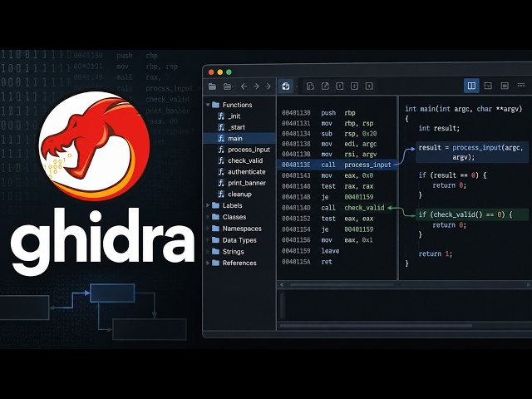532x399 pixels.
Task: Click the References folder icon
Action: (215, 263)
